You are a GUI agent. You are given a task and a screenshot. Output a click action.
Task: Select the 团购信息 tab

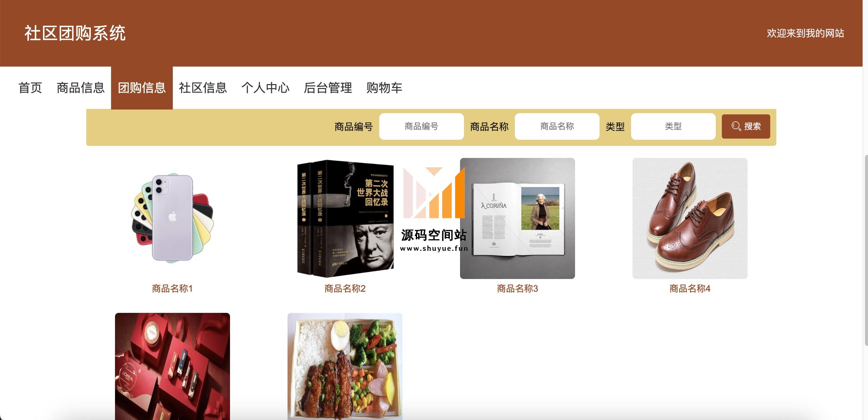142,88
